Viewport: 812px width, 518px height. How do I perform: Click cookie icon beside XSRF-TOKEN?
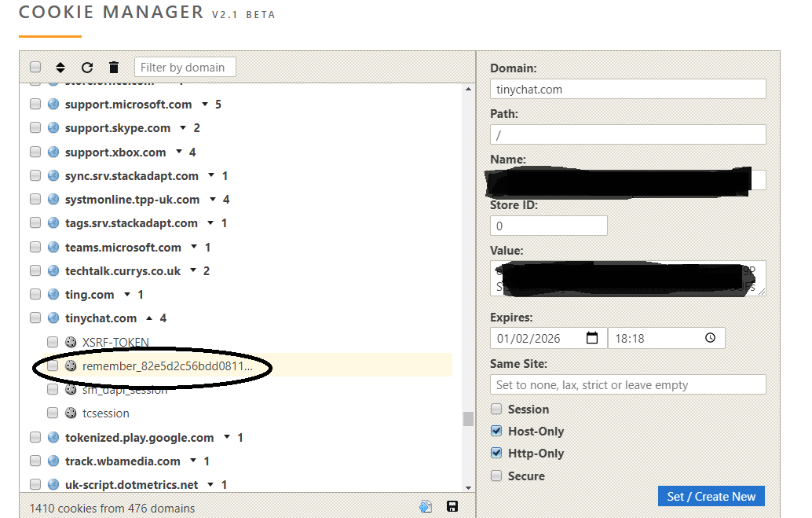coord(71,342)
